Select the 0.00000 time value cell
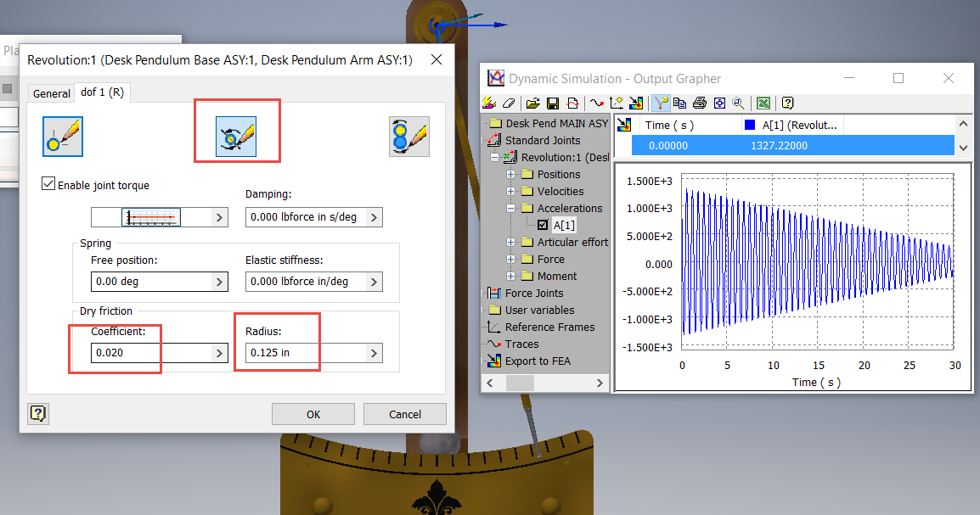This screenshot has height=515, width=980. (668, 145)
